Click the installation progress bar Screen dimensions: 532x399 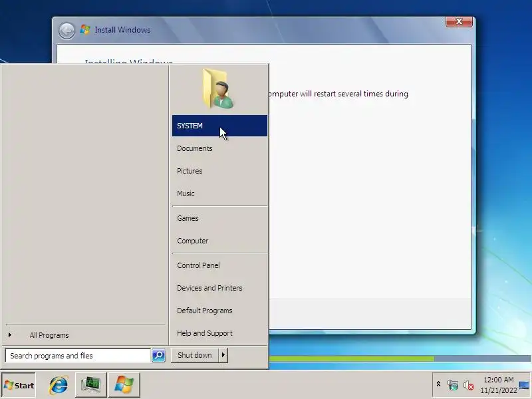(x=400, y=358)
